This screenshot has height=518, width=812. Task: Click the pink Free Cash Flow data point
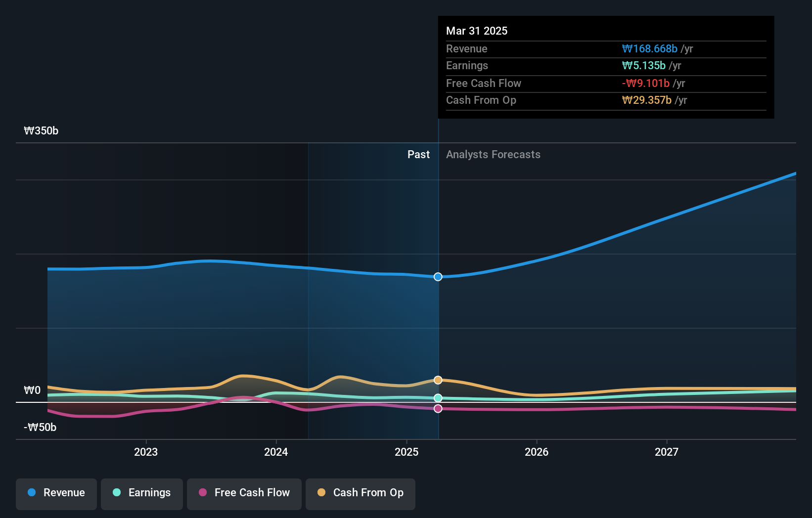click(438, 409)
